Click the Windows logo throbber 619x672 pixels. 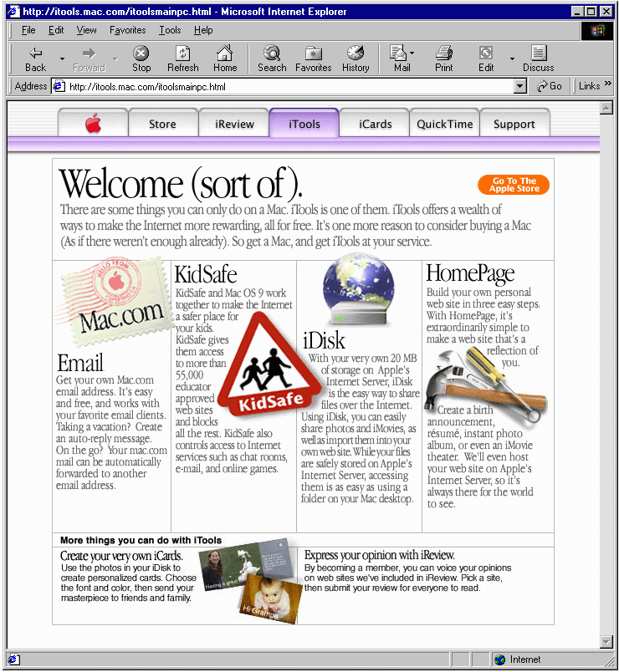pos(597,30)
